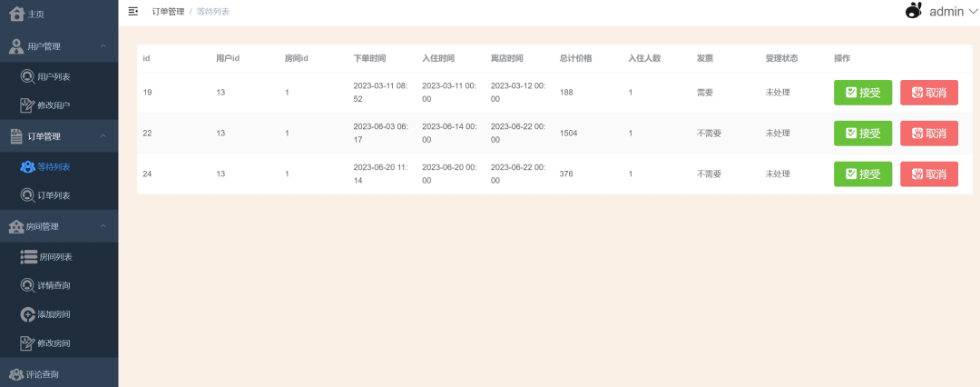
Task: Click the list icon beside 房间列表
Action: [29, 257]
